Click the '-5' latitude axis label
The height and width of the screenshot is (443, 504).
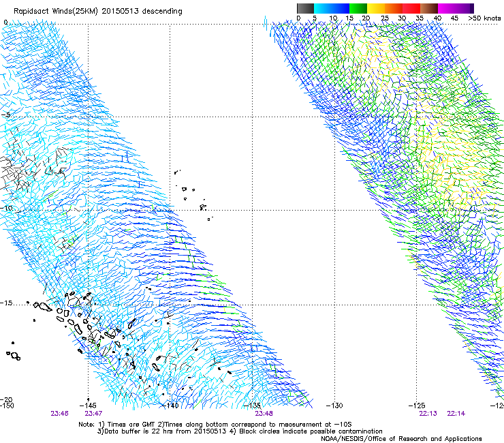6,115
